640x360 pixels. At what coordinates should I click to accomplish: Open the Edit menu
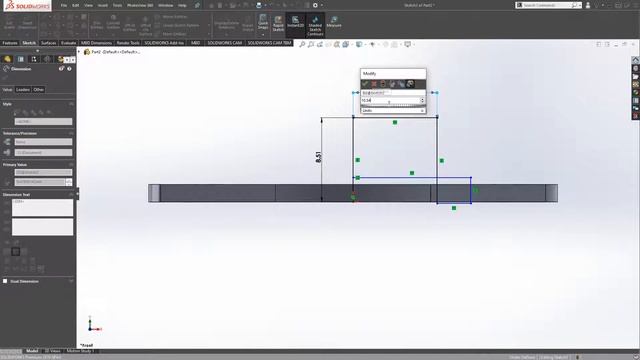pyautogui.click(x=76, y=5)
